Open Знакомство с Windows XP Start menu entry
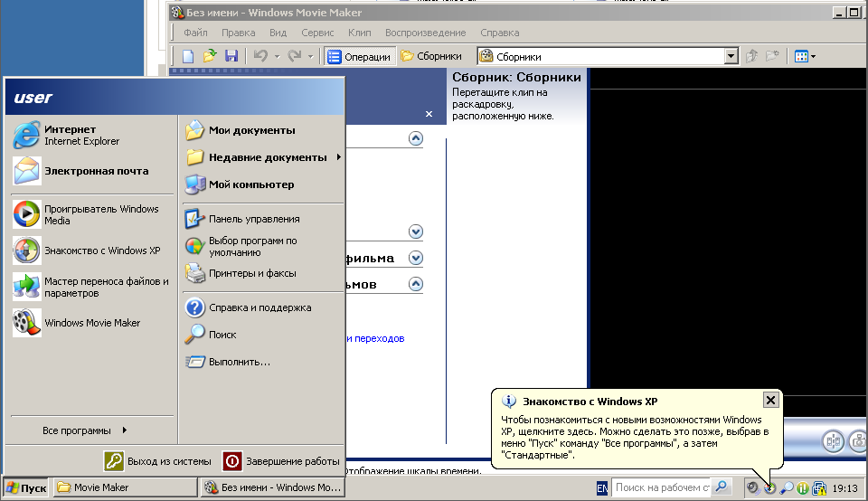Image resolution: width=868 pixels, height=501 pixels. tap(92, 250)
